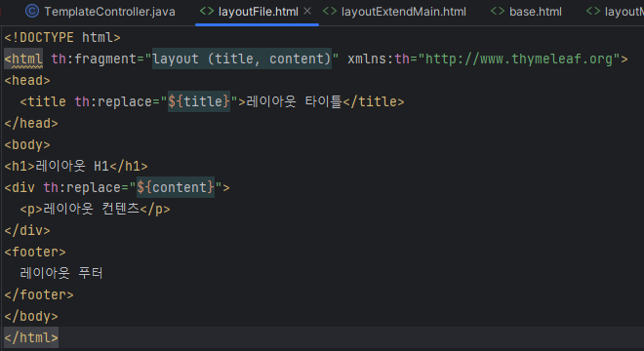Click the closing </head> tag
The width and height of the screenshot is (644, 351).
pyautogui.click(x=31, y=123)
